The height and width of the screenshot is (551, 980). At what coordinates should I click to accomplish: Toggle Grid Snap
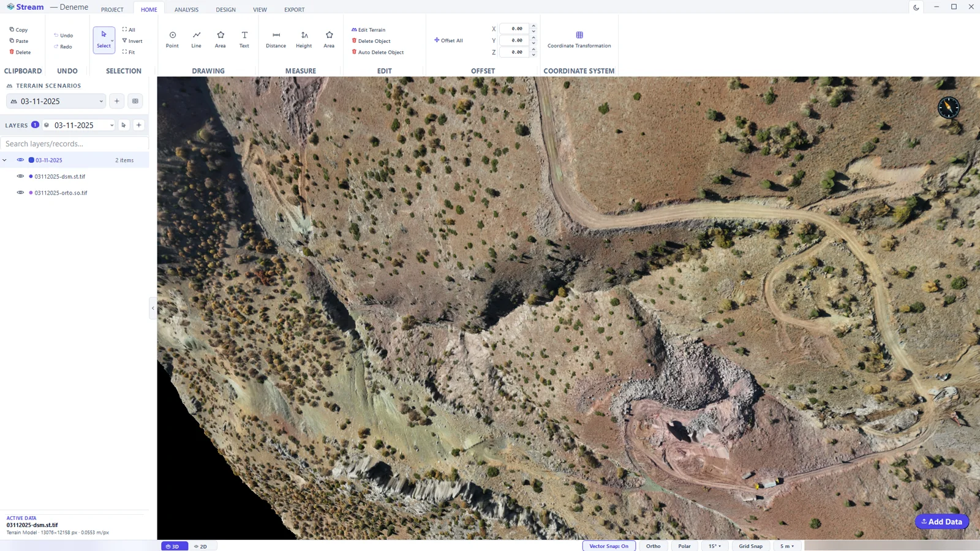[x=750, y=546]
